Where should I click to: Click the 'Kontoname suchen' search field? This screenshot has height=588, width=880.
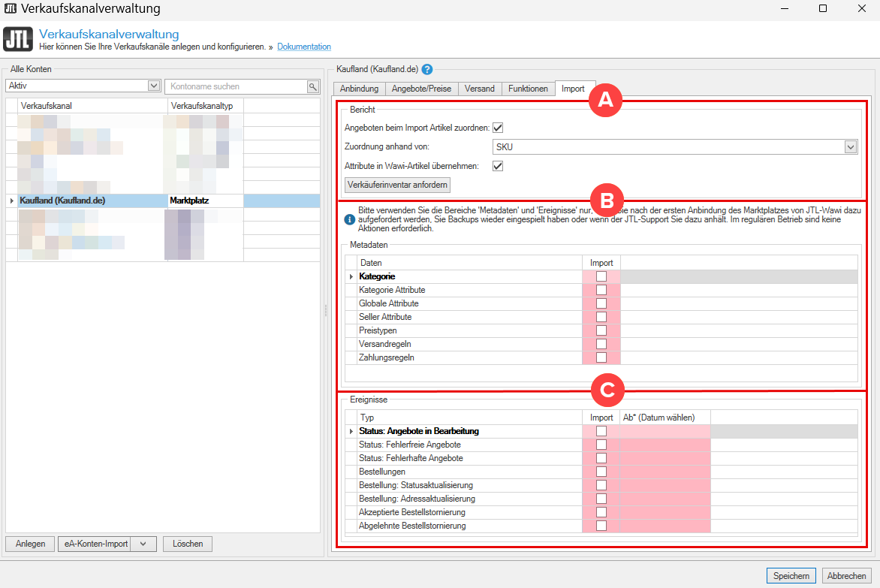[236, 86]
